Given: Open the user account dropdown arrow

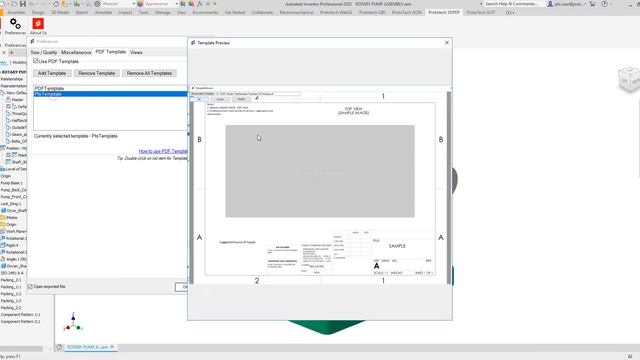Looking at the screenshot, I should tap(586, 4).
